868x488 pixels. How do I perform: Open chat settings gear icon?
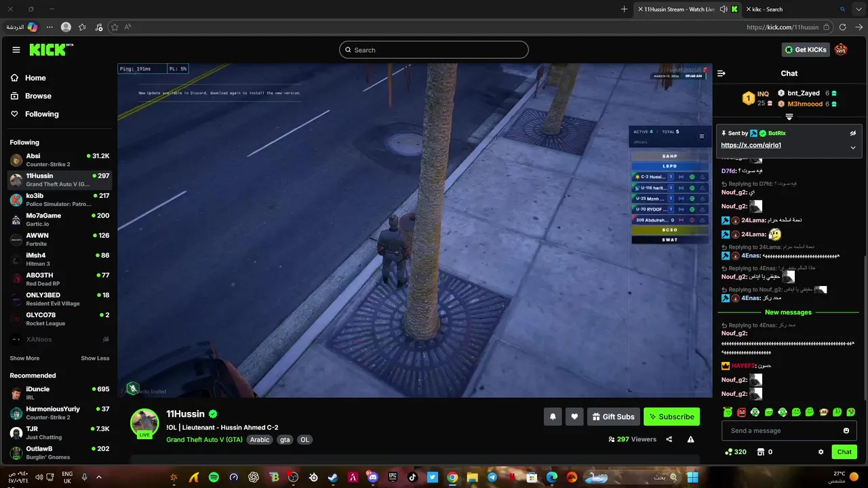coord(821,452)
